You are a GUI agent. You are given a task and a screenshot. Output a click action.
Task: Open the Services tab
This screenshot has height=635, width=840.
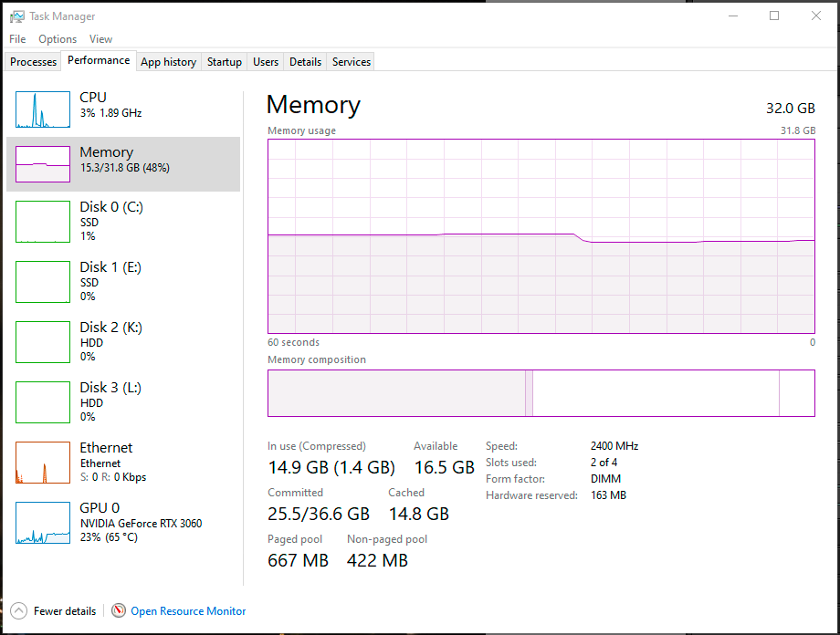[x=351, y=61]
